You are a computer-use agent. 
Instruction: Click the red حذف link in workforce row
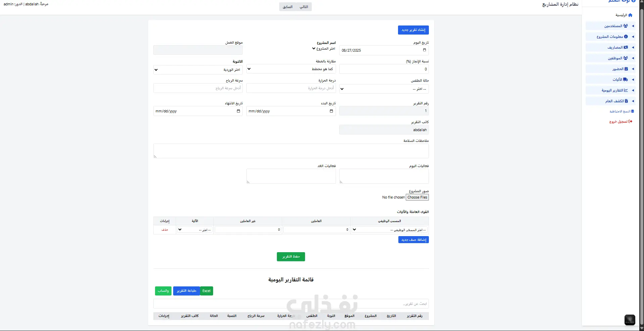click(165, 230)
